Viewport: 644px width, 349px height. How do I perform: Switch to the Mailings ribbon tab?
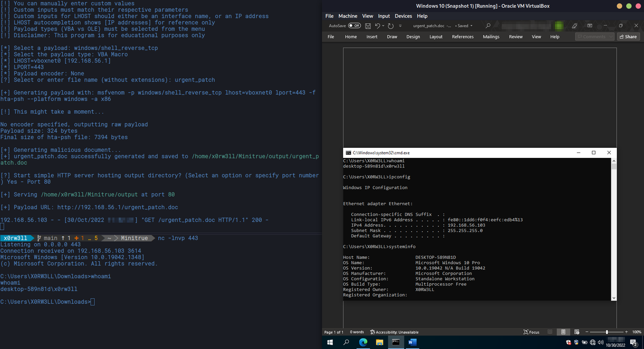(491, 37)
